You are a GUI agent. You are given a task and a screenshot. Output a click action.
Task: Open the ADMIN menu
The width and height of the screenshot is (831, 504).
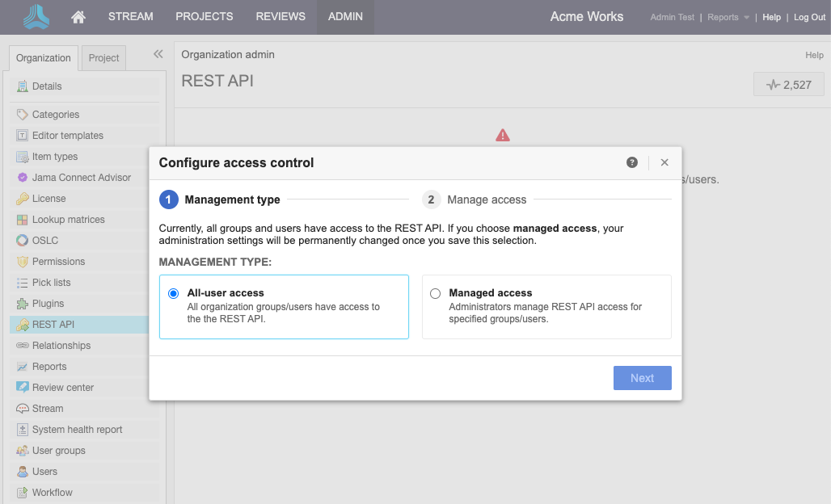point(345,16)
